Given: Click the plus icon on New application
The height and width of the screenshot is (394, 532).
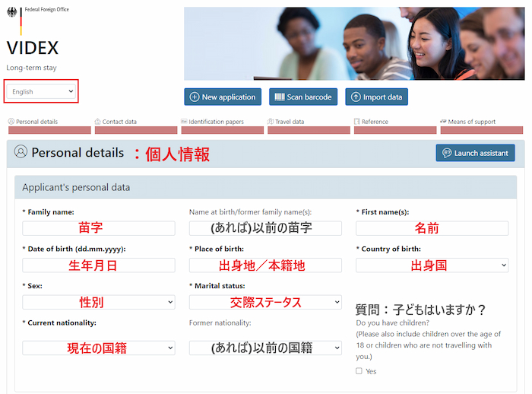Looking at the screenshot, I should [195, 97].
